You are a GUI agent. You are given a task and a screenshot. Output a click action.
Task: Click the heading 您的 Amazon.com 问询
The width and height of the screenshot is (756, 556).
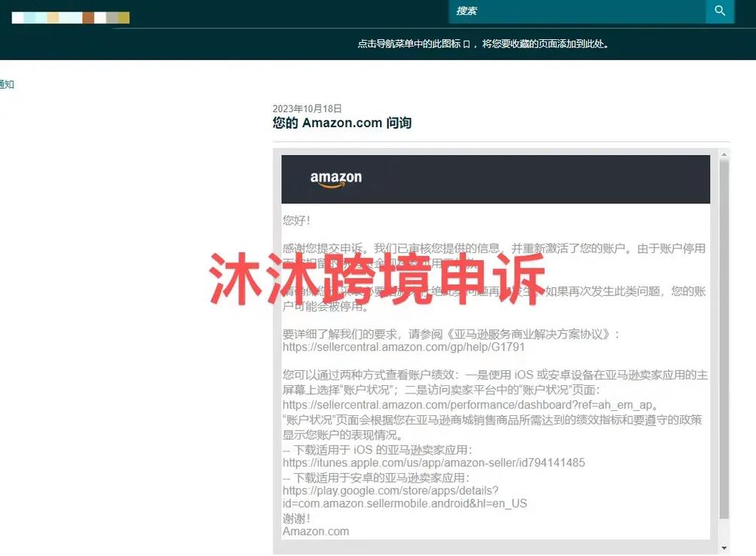[x=342, y=123]
